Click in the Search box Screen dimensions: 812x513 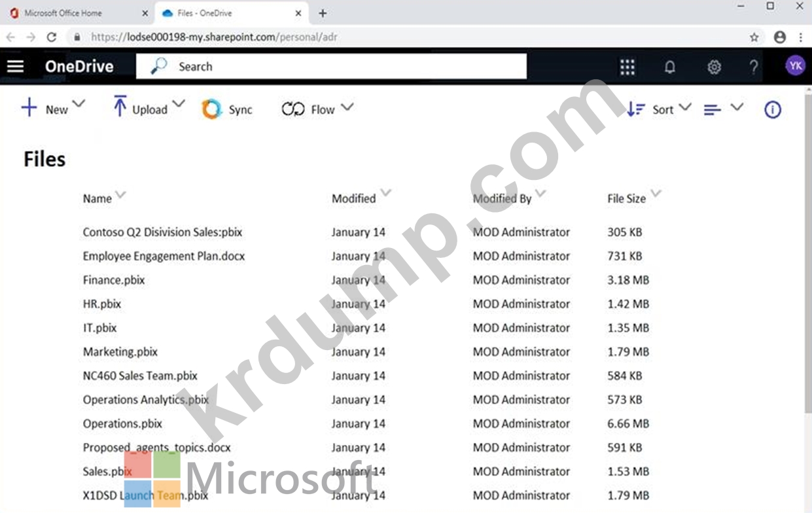[x=331, y=66]
